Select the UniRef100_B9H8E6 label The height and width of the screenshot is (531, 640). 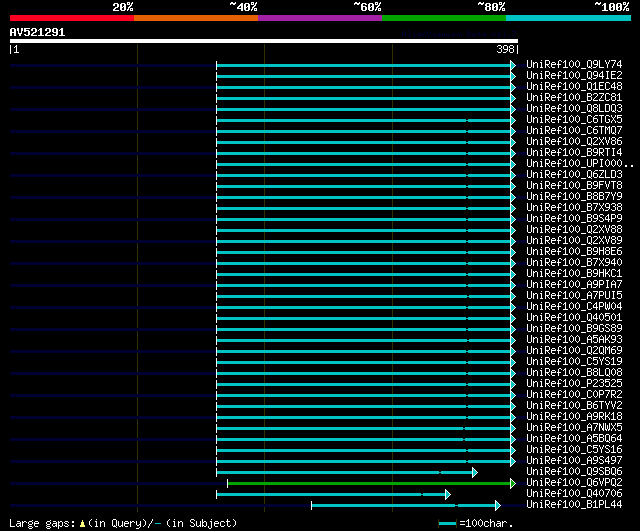(574, 252)
